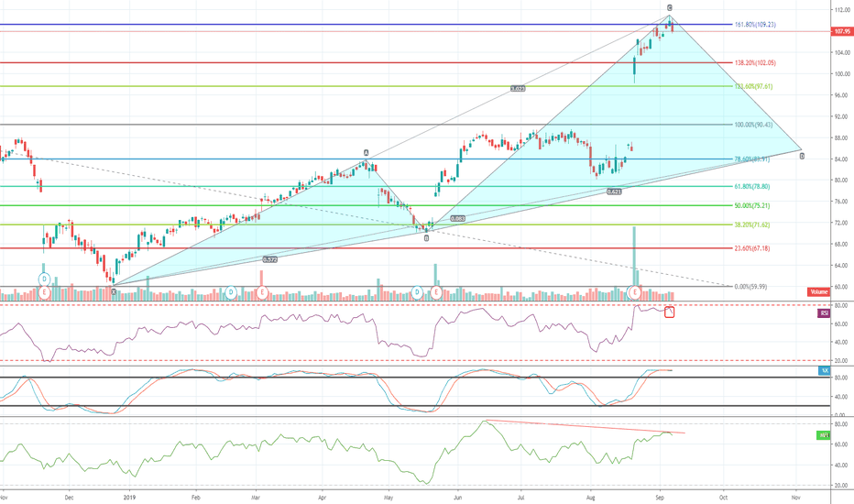Image resolution: width=854 pixels, height=504 pixels.
Task: Click the 76.00 price axis label
Action: pos(842,202)
